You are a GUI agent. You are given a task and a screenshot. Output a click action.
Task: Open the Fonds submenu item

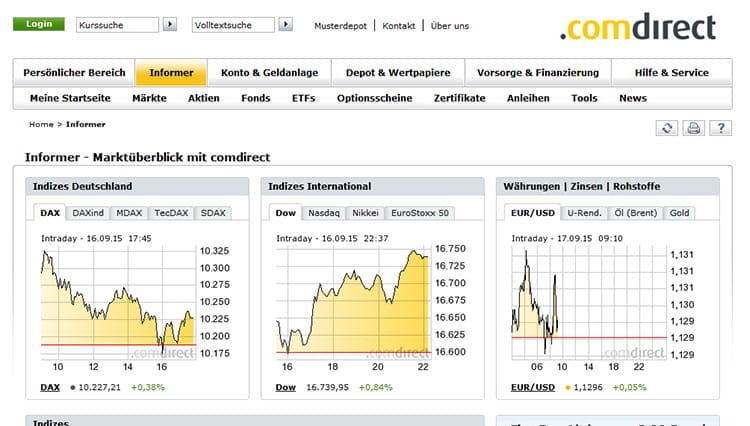tap(255, 98)
